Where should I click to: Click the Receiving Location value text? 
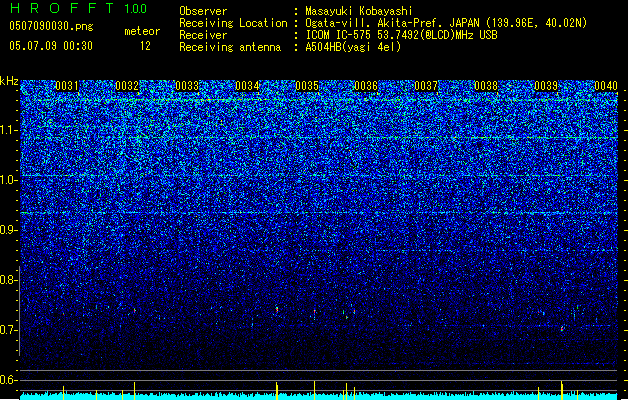[x=446, y=23]
